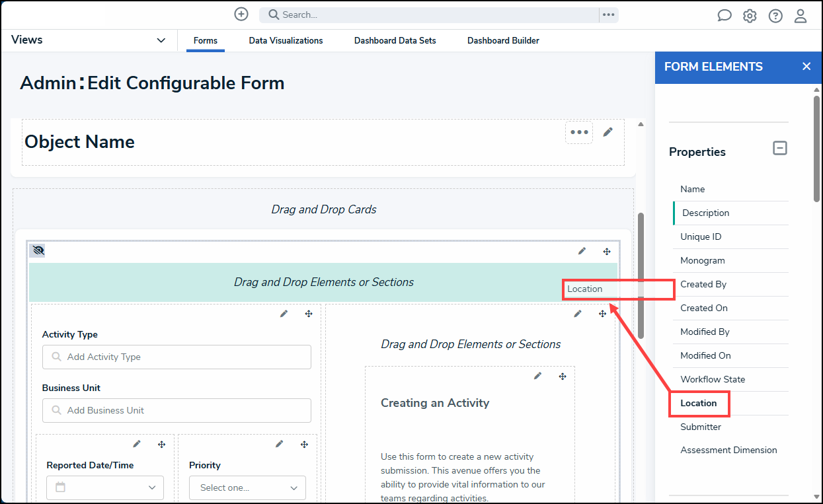The width and height of the screenshot is (823, 504).
Task: Click the search bar ellipsis options
Action: (608, 15)
